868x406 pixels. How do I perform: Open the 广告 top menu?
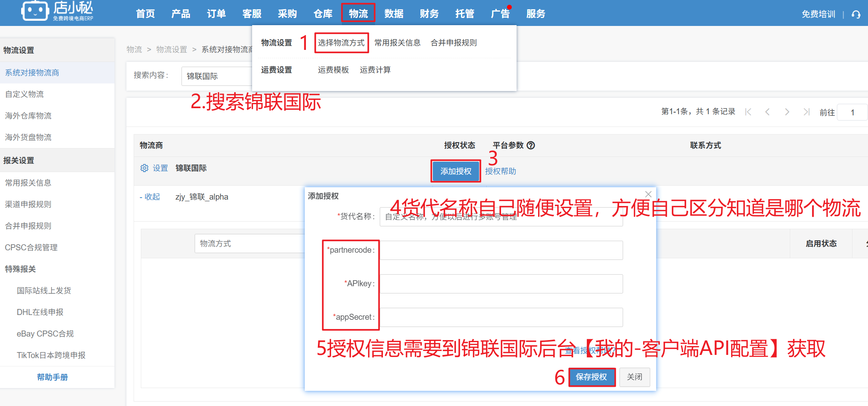pyautogui.click(x=500, y=14)
